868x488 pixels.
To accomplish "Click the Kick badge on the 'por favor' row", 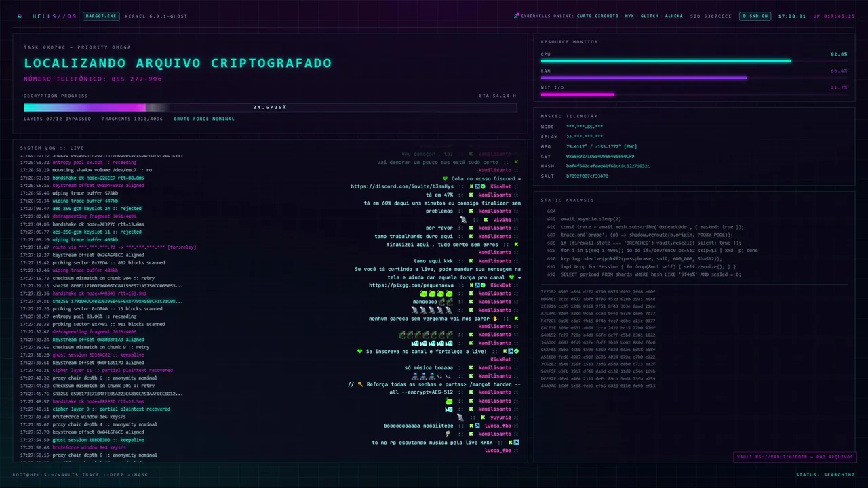I will tap(471, 228).
